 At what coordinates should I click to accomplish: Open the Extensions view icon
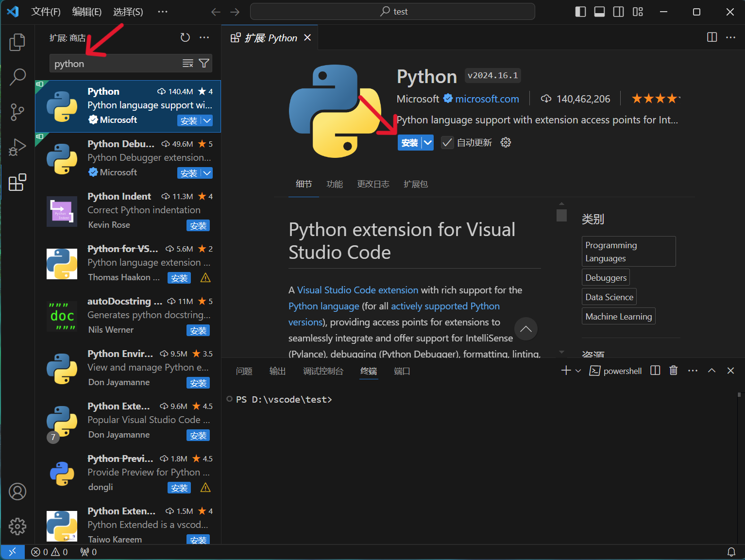point(17,182)
